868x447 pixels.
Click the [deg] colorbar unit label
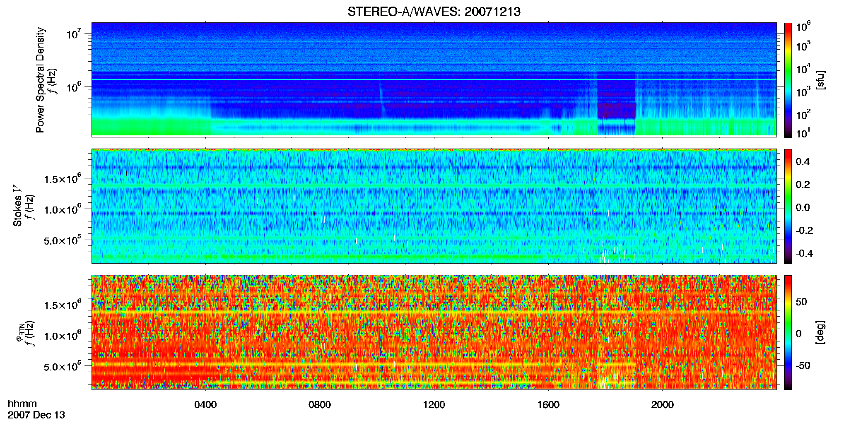820,332
